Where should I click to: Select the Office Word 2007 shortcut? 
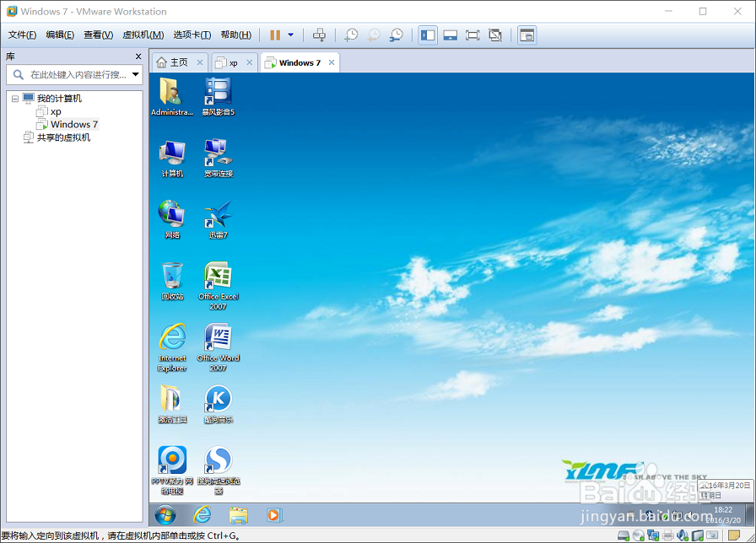point(218,347)
